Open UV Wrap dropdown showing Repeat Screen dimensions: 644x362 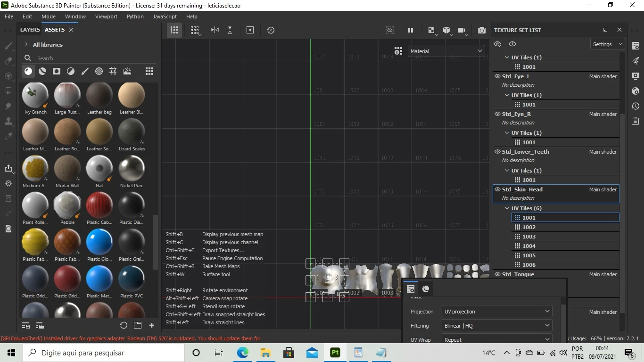click(x=497, y=339)
